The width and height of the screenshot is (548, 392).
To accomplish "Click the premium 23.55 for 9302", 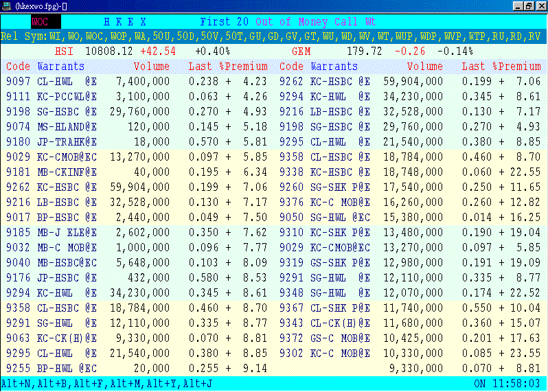I will (525, 354).
